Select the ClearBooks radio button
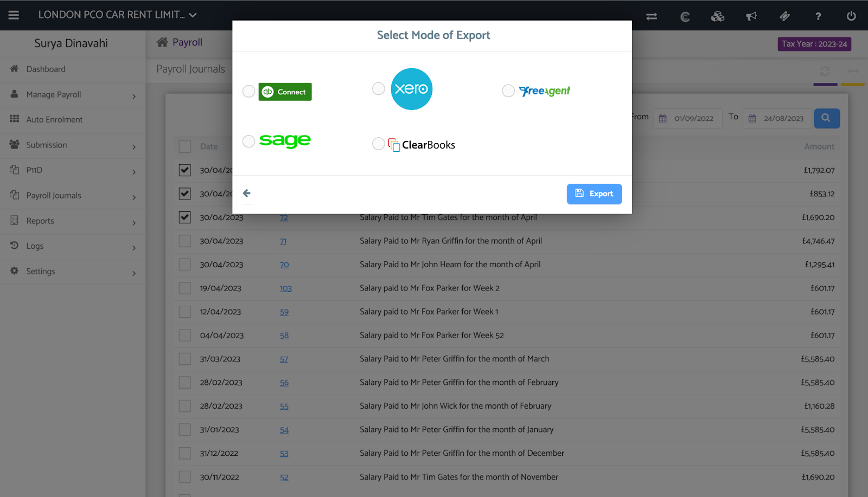The width and height of the screenshot is (868, 497). (x=378, y=144)
